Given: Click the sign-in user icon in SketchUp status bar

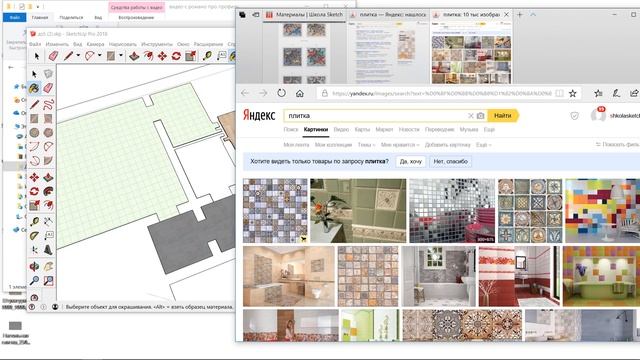Looking at the screenshot, I should pyautogui.click(x=55, y=307).
